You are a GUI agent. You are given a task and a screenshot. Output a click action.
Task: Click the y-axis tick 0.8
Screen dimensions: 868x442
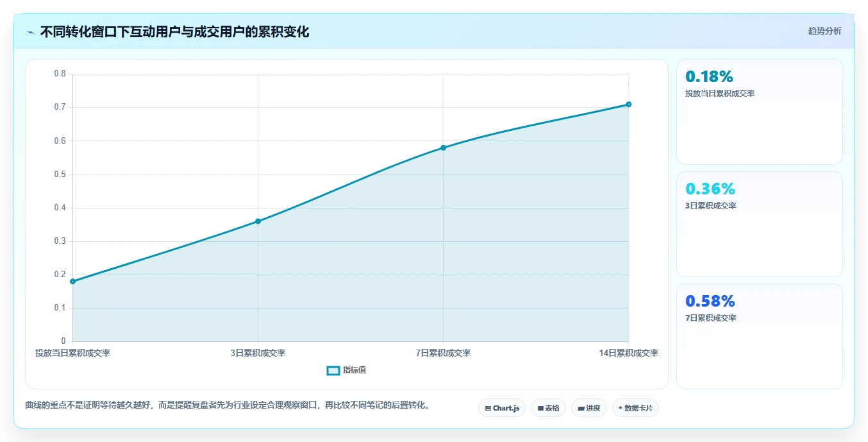pyautogui.click(x=60, y=74)
